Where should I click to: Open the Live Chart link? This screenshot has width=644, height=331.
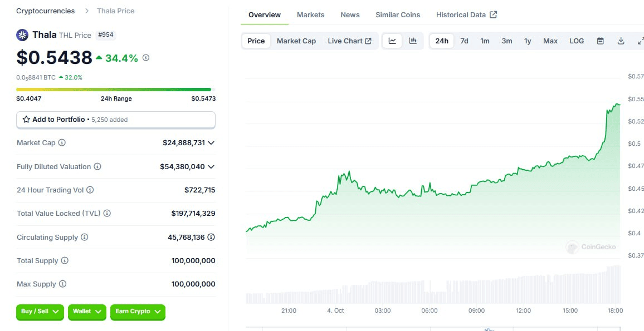[349, 41]
